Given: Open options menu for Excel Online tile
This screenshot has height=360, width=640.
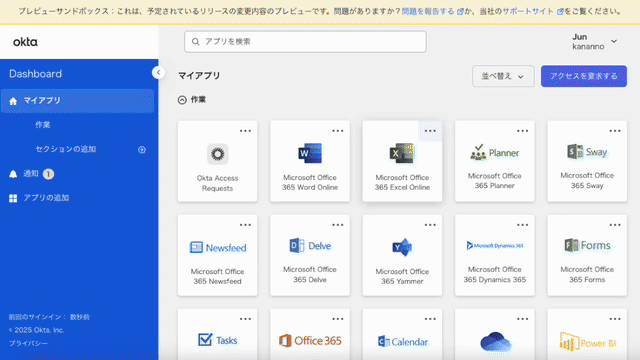Looking at the screenshot, I should 430,131.
